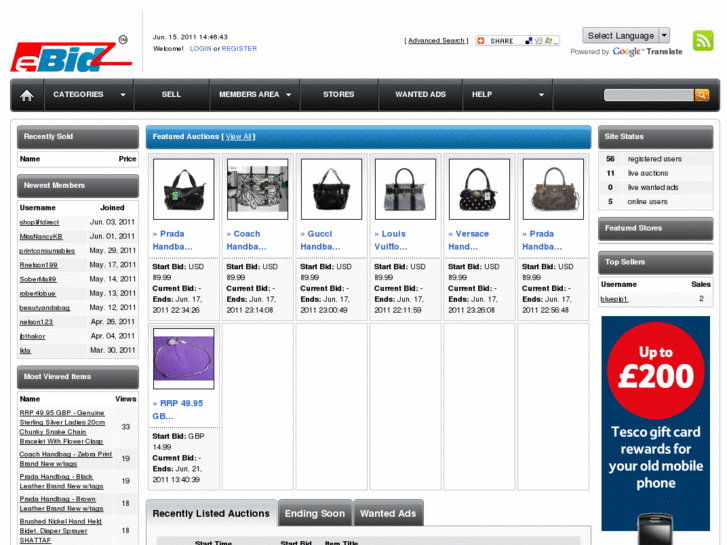Open member SoberMall9 profile

(38, 279)
